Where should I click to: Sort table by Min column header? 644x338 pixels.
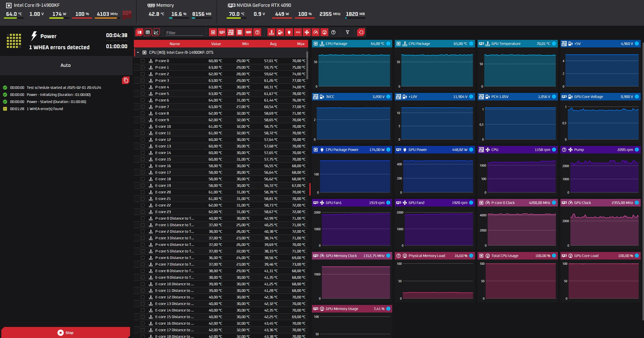(x=245, y=44)
